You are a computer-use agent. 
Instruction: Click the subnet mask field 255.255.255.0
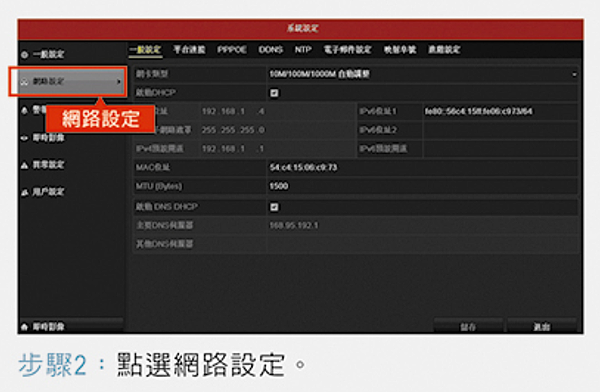278,130
